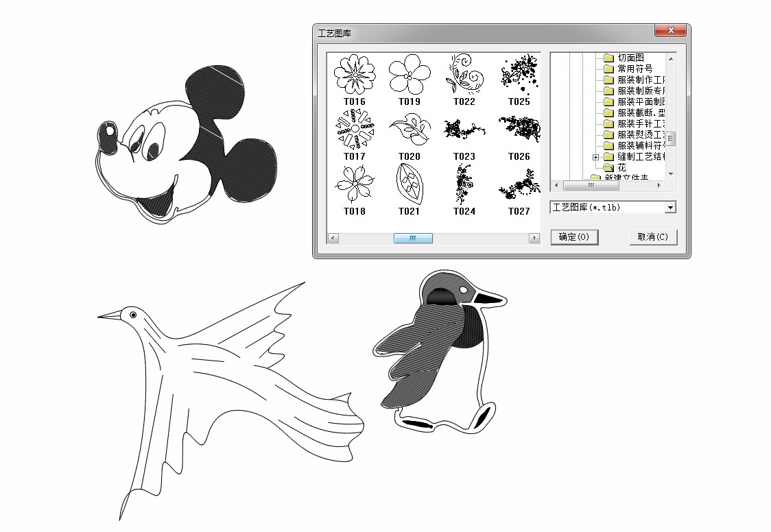
Task: Click the T020 leaf pattern icon
Action: point(409,130)
